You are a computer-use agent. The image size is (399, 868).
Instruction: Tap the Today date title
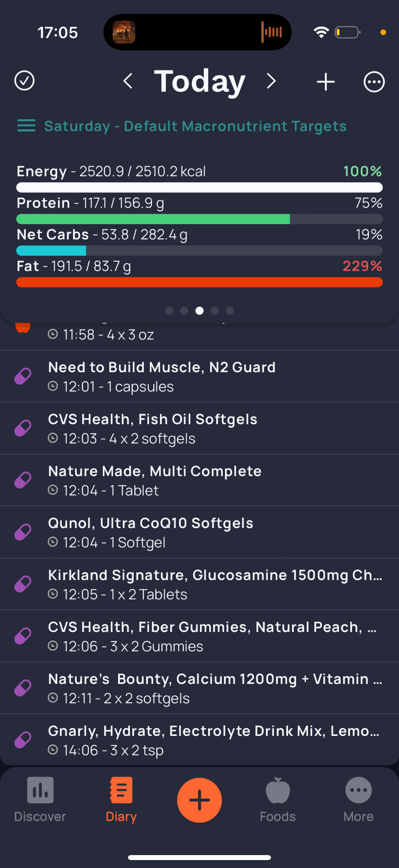click(x=199, y=81)
